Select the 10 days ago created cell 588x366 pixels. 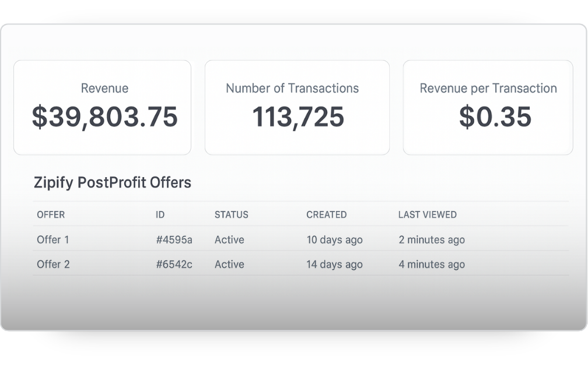(334, 240)
